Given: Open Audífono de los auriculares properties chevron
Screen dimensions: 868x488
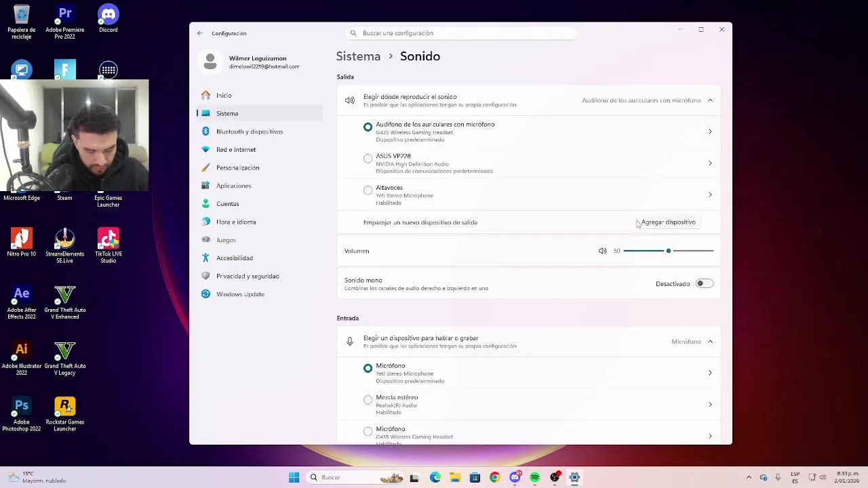Looking at the screenshot, I should click(x=710, y=131).
